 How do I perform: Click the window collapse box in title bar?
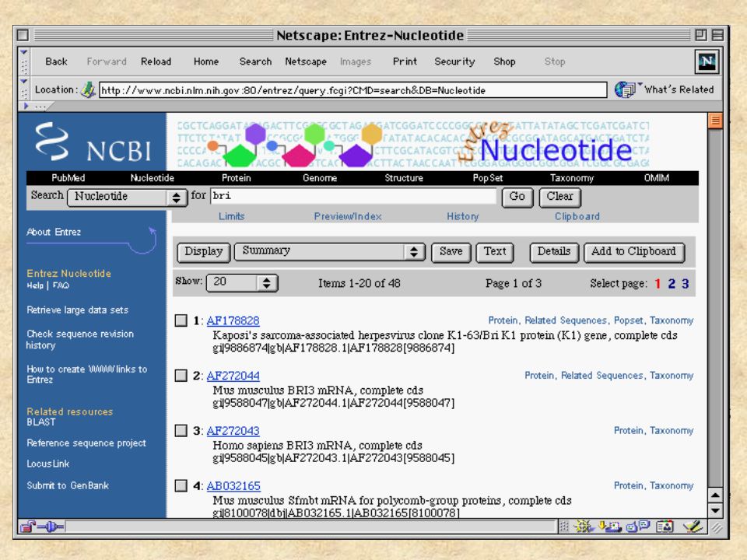click(717, 35)
